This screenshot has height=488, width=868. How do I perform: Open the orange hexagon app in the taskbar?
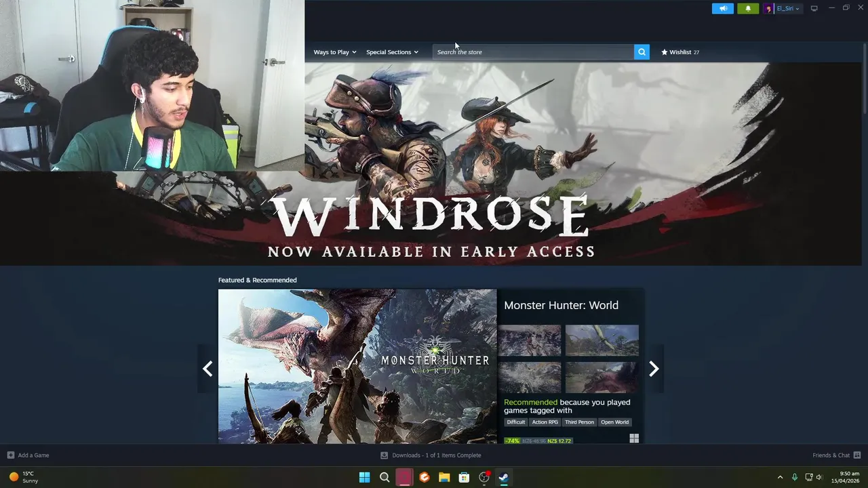pyautogui.click(x=425, y=477)
